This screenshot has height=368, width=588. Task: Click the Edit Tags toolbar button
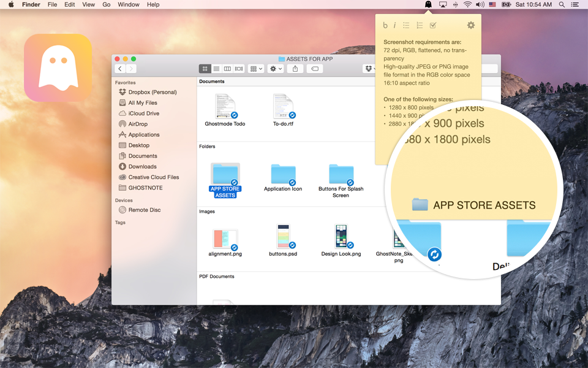(315, 69)
